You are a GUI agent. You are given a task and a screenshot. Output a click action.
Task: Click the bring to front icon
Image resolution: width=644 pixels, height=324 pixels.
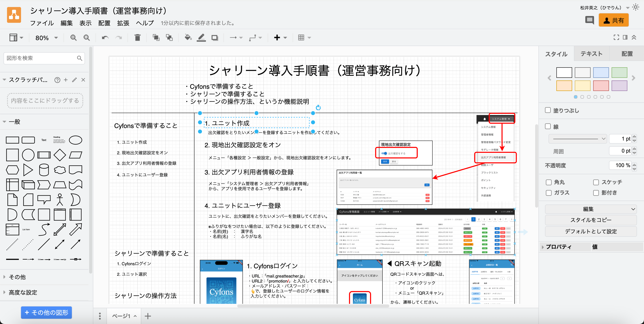coord(156,38)
